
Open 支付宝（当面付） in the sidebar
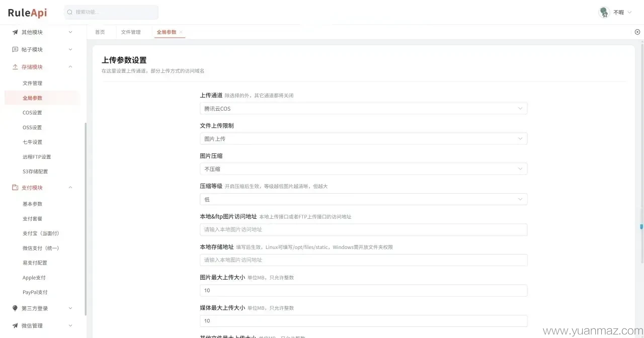[x=41, y=233]
